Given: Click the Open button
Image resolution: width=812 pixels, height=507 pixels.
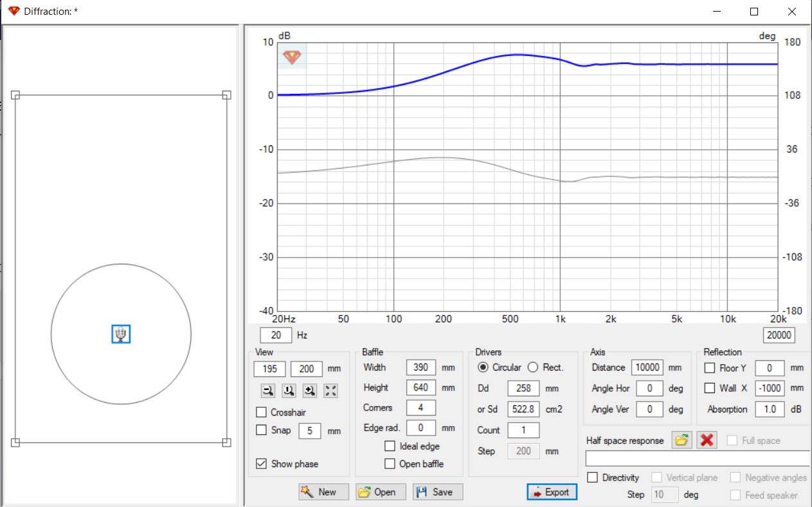Looking at the screenshot, I should (x=381, y=492).
